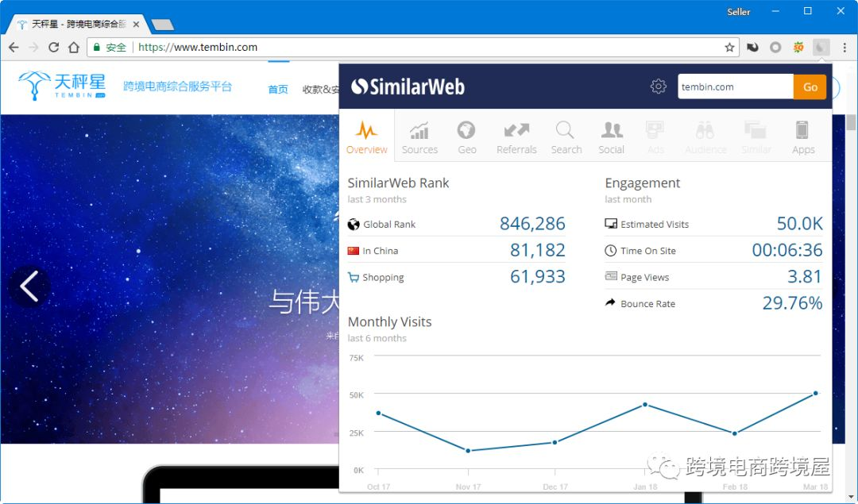Click Page Views value 3.81
The image size is (858, 504).
804,276
